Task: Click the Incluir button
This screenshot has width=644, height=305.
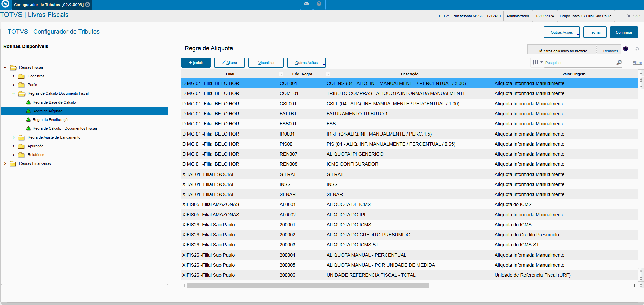Action: pos(196,63)
